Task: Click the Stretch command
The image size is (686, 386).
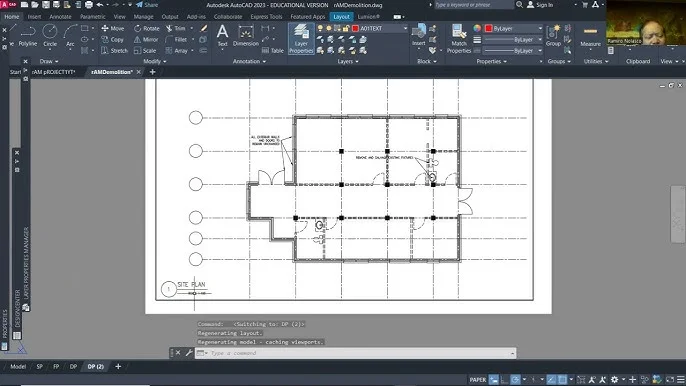Action: 114,51
